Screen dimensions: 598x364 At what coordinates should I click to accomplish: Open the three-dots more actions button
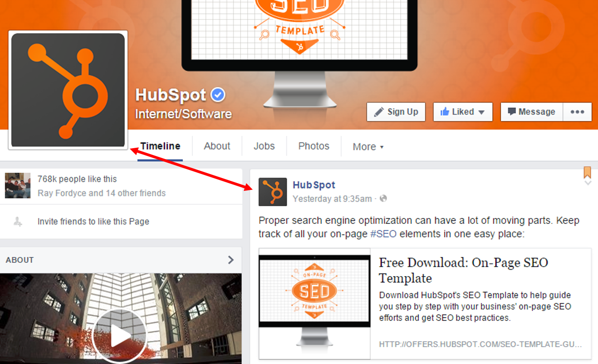(577, 112)
